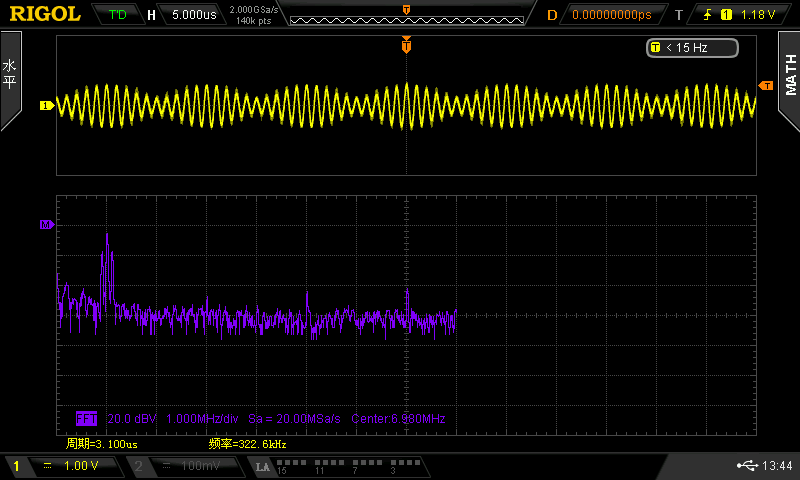Click the orange trigger level marker on right
The image size is (800, 480).
point(767,86)
